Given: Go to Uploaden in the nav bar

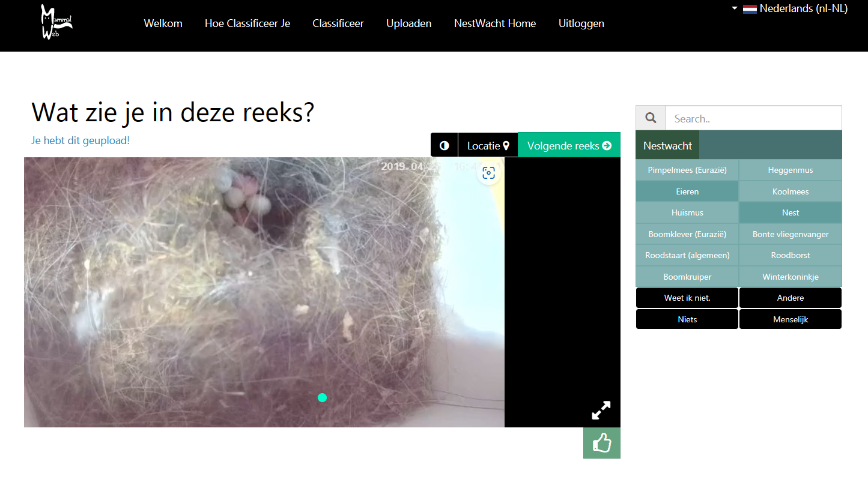Looking at the screenshot, I should (x=409, y=23).
